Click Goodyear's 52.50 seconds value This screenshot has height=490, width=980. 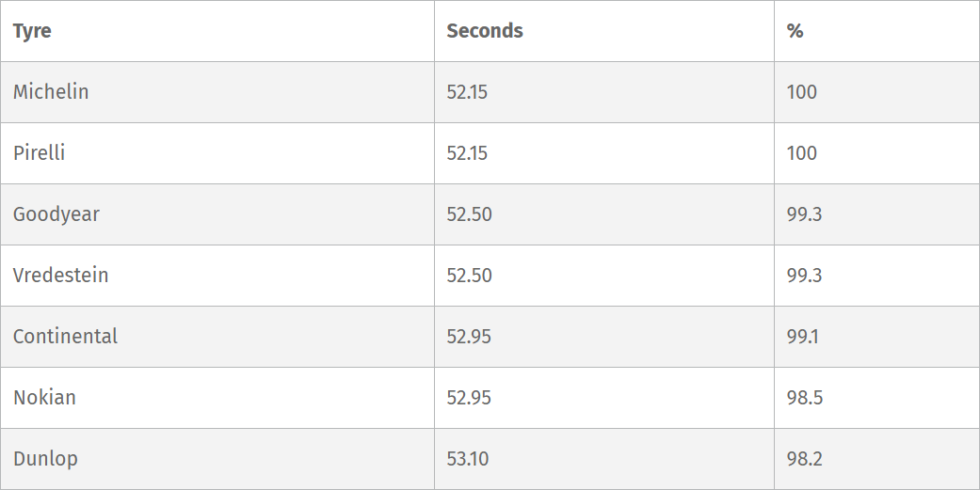[469, 214]
